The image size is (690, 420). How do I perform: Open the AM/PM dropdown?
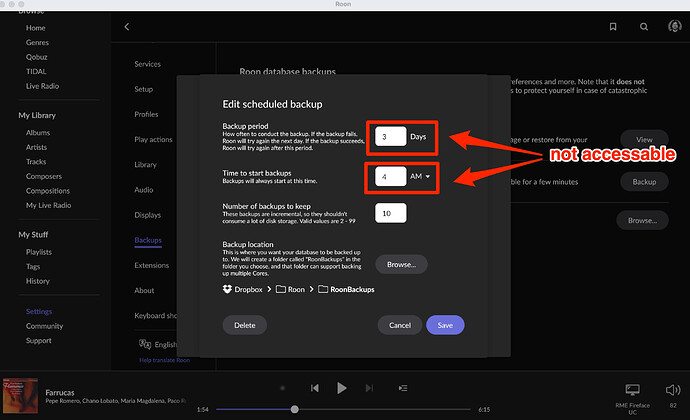(x=420, y=176)
